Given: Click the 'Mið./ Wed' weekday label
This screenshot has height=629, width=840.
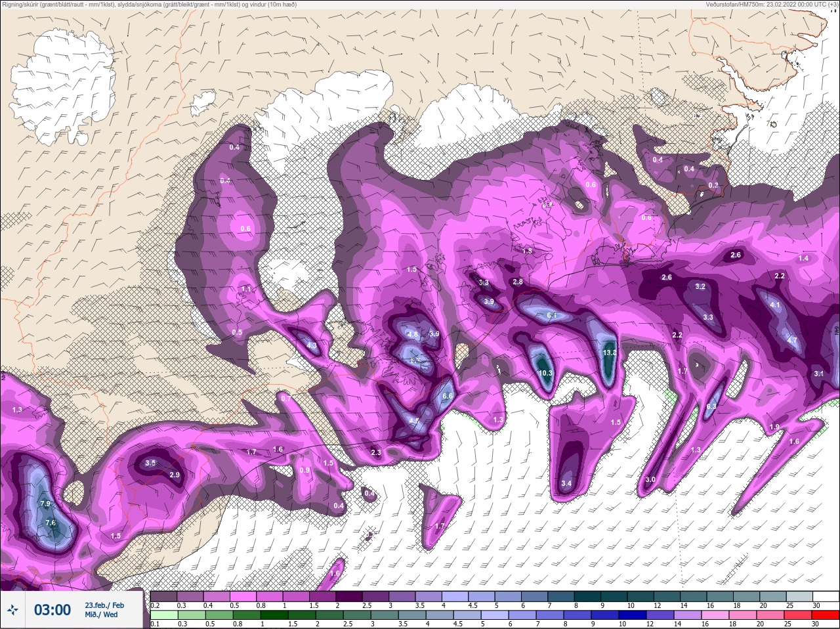Looking at the screenshot, I should point(101,615).
